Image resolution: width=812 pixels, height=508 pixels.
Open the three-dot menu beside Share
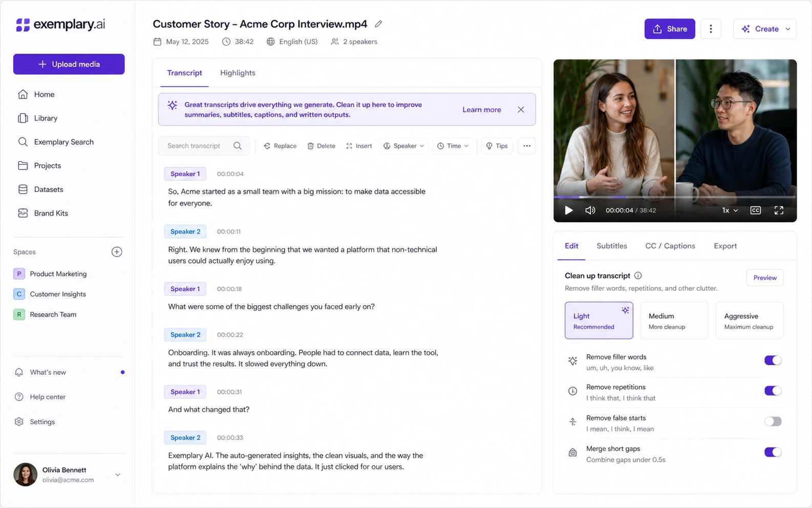click(x=711, y=29)
